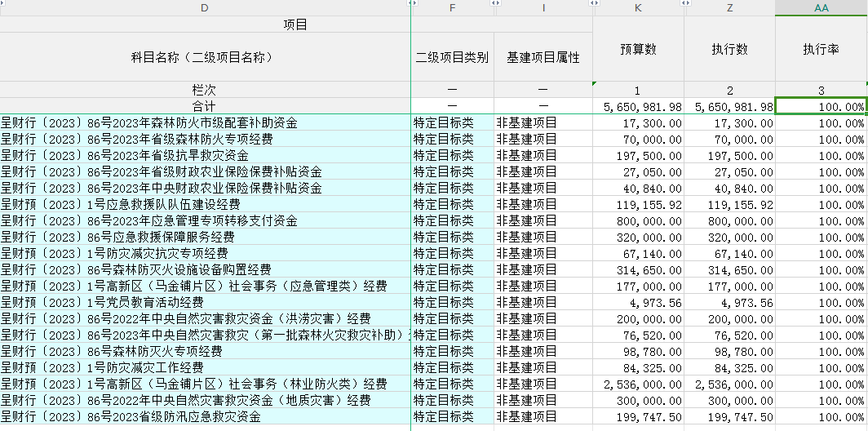
Task: Select the 栏次 number 2 cell
Action: pyautogui.click(x=729, y=91)
